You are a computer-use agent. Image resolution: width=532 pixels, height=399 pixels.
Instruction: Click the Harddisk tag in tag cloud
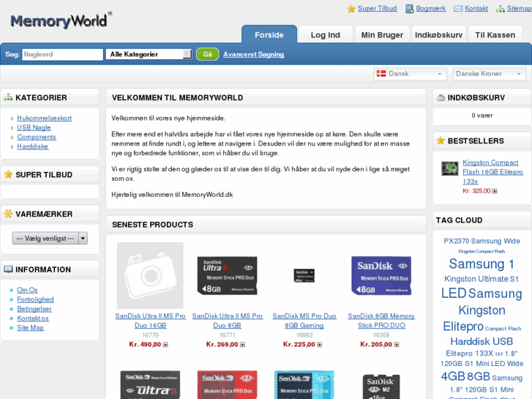point(470,341)
